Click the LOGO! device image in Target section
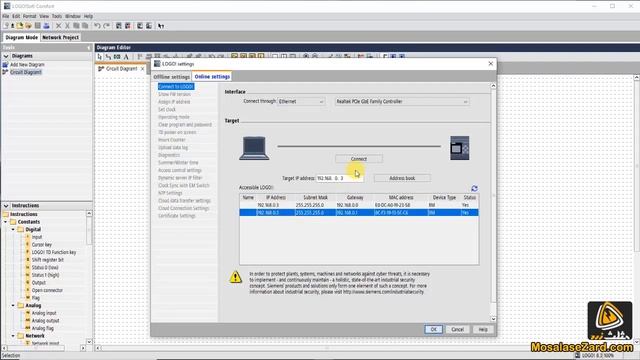The height and width of the screenshot is (360, 640). tap(460, 148)
